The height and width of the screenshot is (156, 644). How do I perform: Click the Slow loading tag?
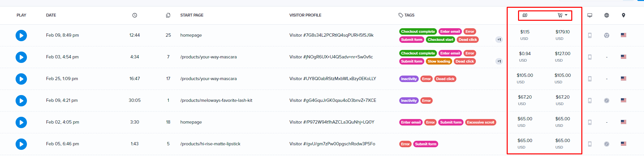439,61
